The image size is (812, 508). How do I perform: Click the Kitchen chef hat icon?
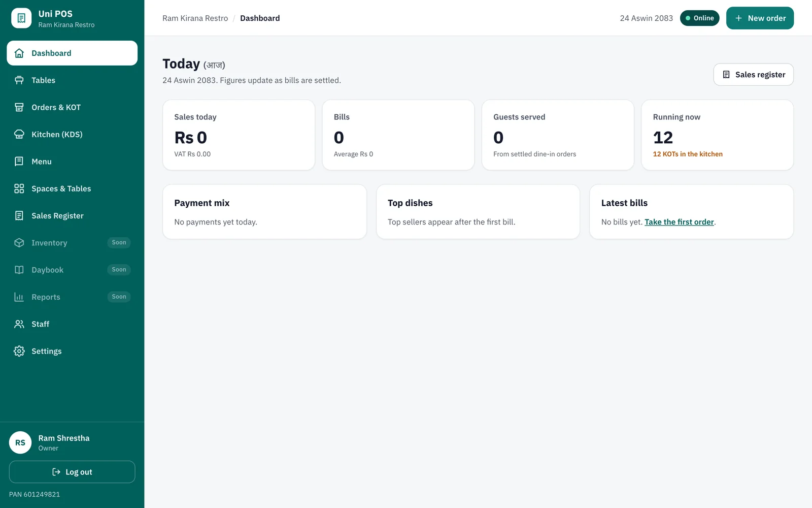coord(19,135)
